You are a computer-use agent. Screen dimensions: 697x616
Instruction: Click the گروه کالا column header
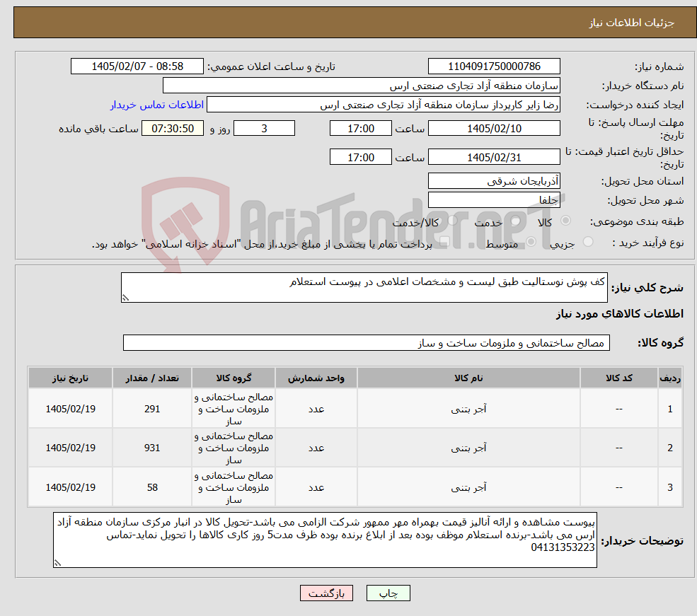[234, 378]
